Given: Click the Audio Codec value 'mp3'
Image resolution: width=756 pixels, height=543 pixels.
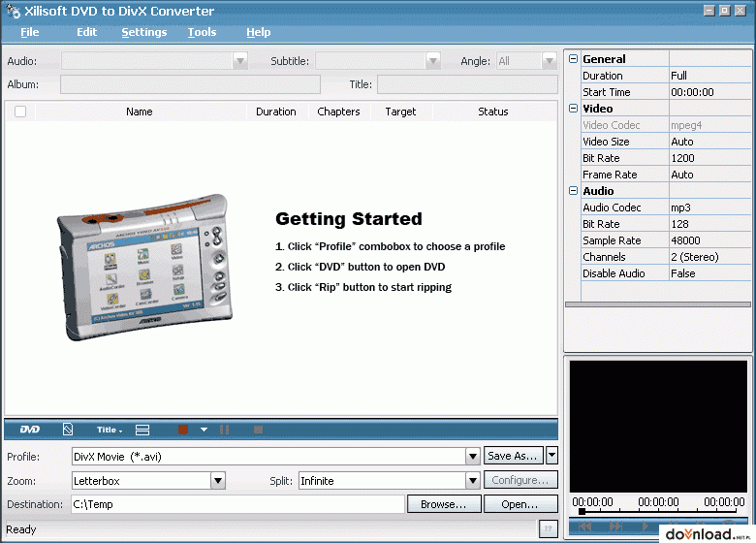Looking at the screenshot, I should point(709,208).
